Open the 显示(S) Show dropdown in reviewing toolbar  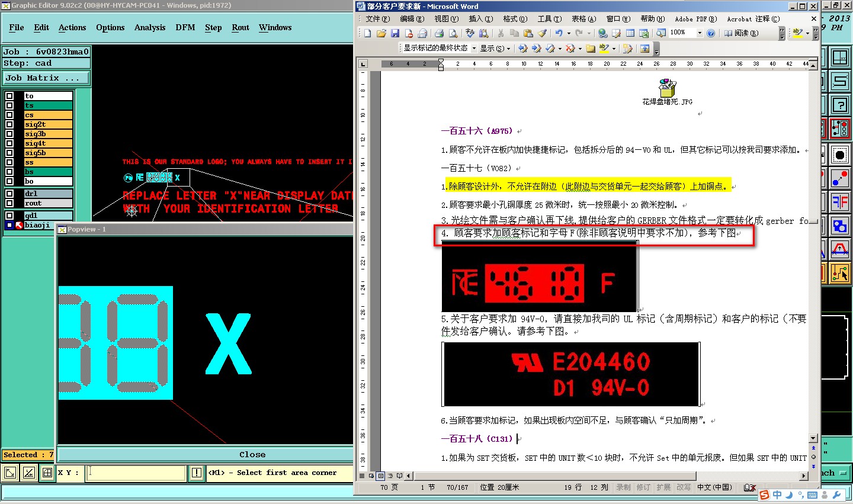(495, 48)
